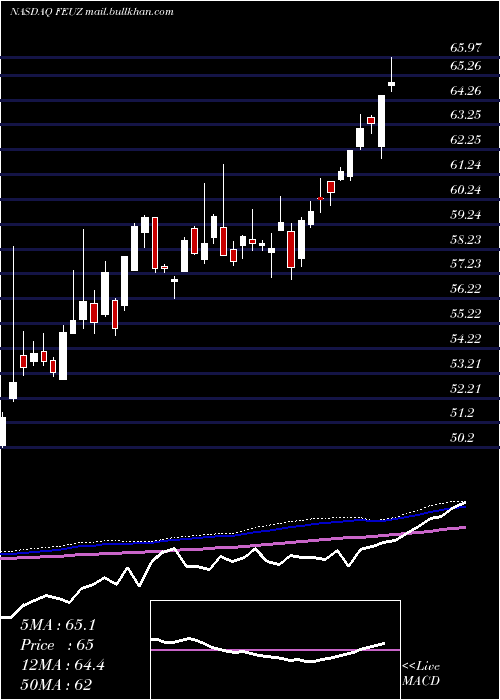Click the 50MA : 62 reading

coord(56,685)
